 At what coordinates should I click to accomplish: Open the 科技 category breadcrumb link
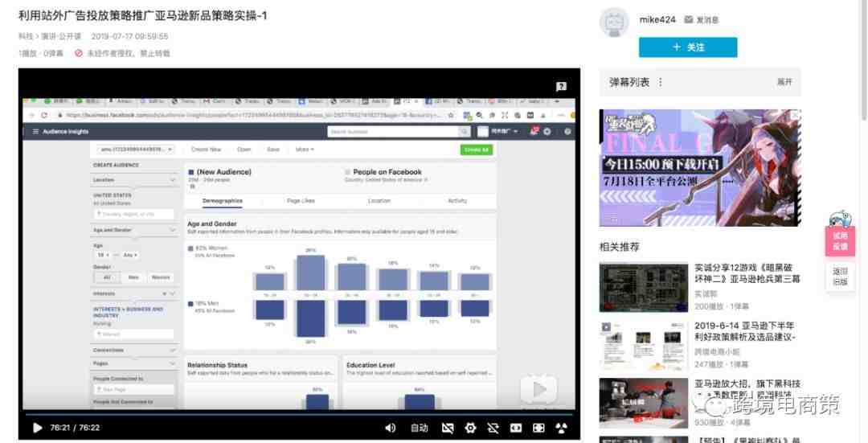[x=26, y=36]
